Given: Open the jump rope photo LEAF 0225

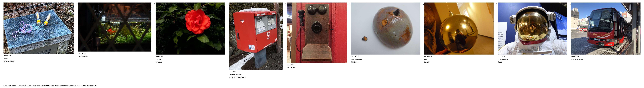Looking at the screenshot, I should pyautogui.click(x=39, y=28).
